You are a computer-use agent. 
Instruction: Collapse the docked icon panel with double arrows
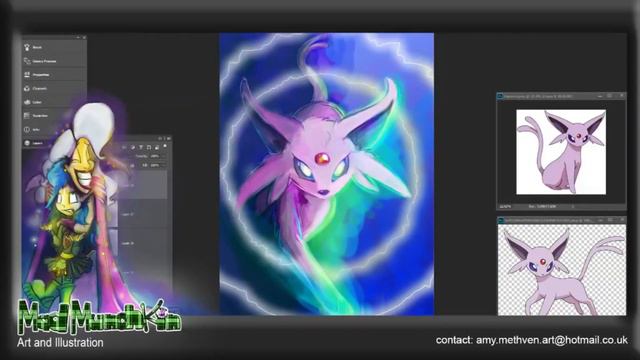click(78, 38)
